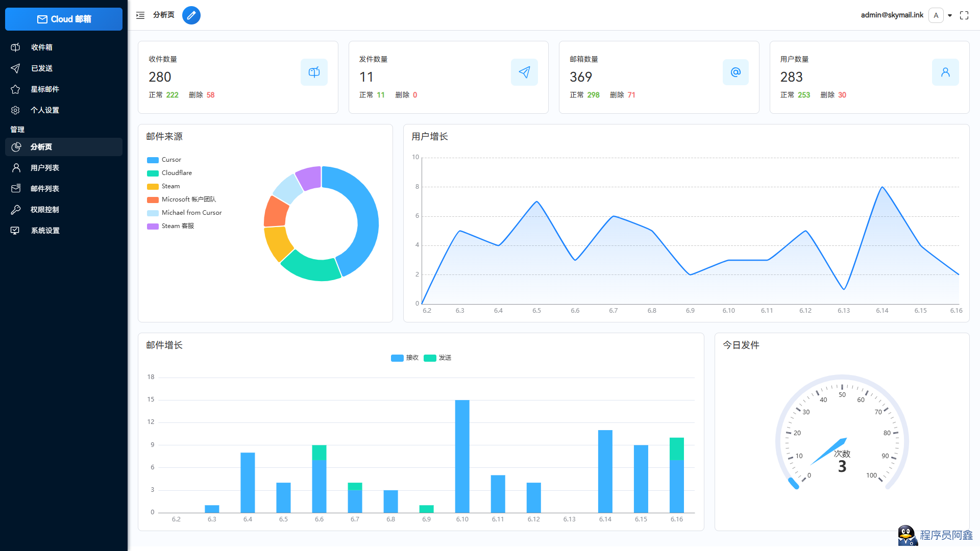
Task: Click the Cloud 邮箱 logo
Action: coord(64,19)
